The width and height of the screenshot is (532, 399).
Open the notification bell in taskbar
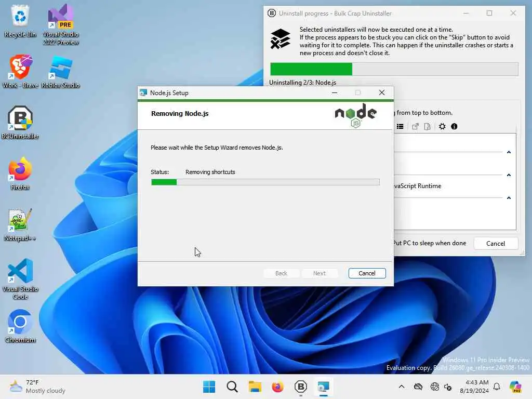coord(497,387)
